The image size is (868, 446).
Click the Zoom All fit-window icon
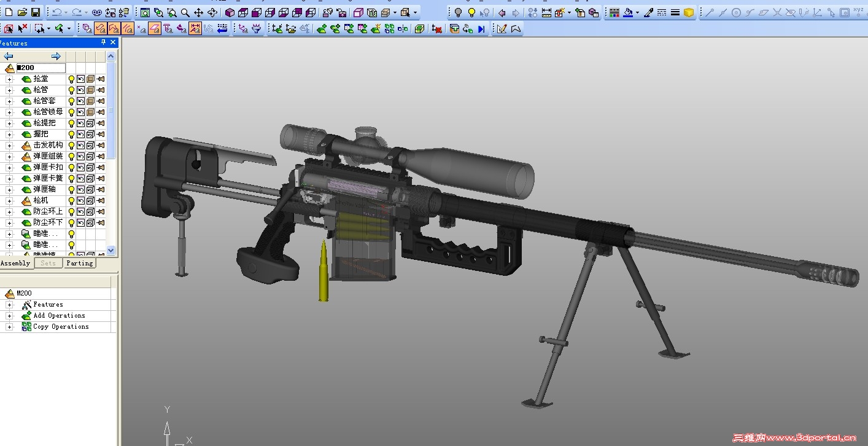(x=145, y=12)
